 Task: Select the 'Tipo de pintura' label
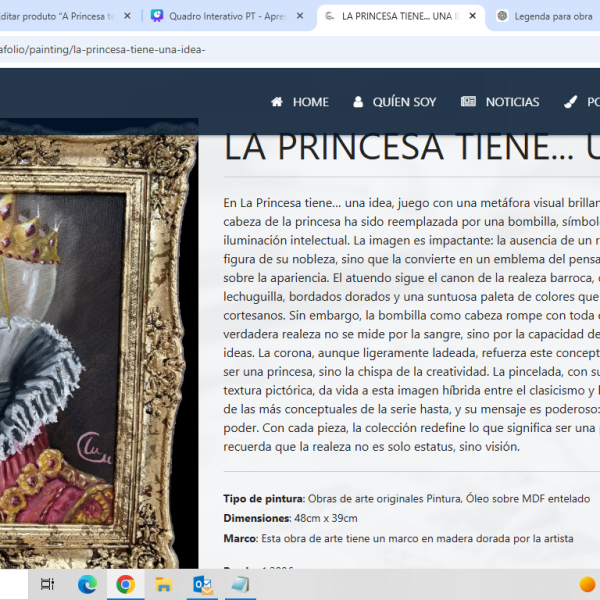264,499
